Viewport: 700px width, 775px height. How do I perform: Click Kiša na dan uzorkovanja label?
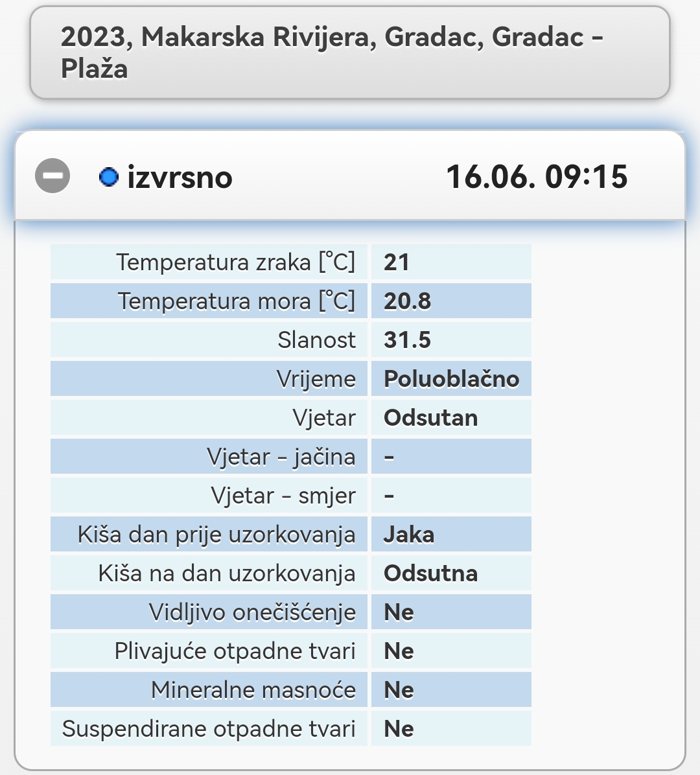(x=227, y=573)
